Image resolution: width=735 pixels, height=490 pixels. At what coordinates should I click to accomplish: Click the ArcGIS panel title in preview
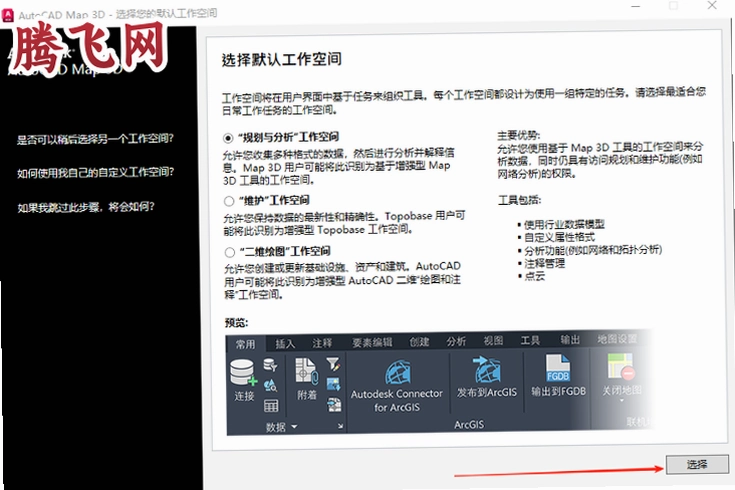(x=469, y=424)
